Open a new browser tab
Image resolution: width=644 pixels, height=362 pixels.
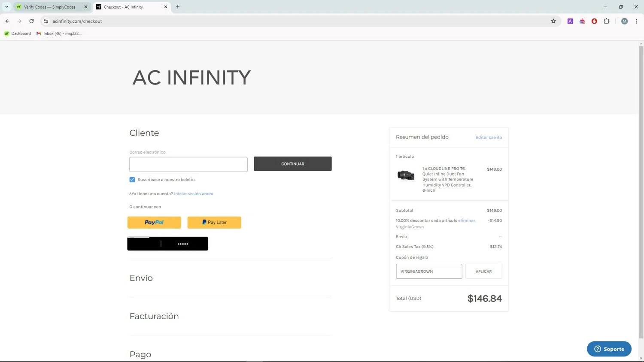(x=178, y=7)
